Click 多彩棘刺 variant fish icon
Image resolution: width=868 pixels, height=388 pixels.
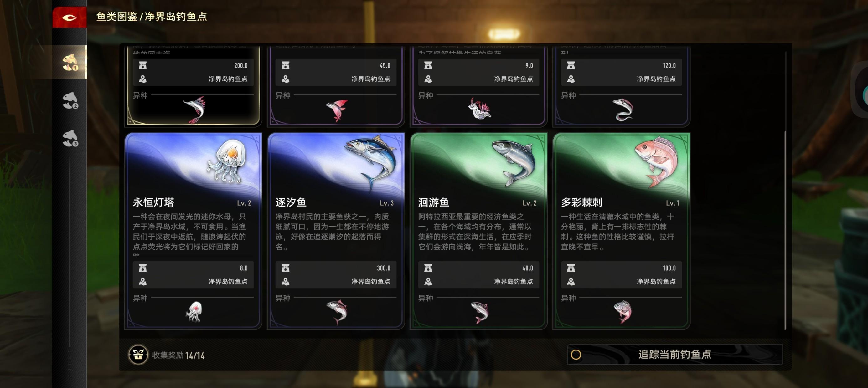point(623,312)
